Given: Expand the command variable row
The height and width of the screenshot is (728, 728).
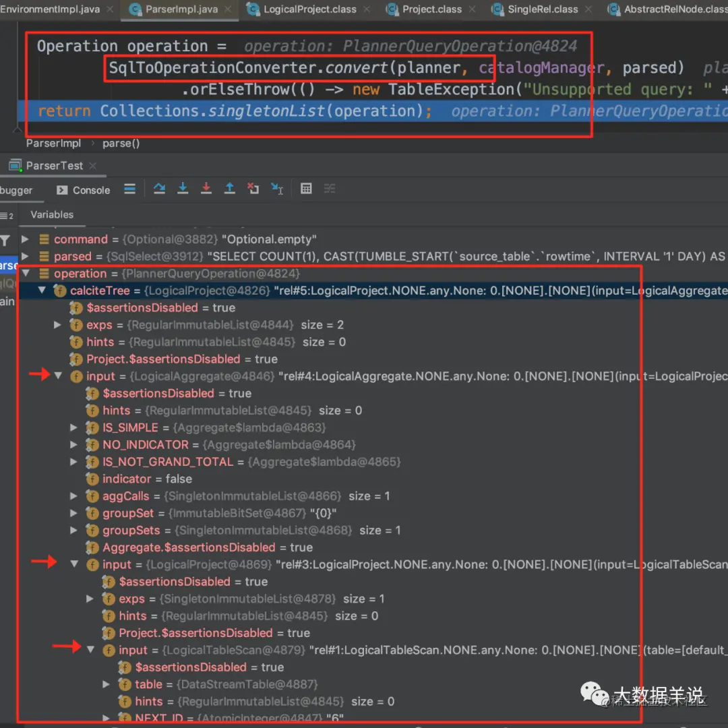Looking at the screenshot, I should [25, 239].
